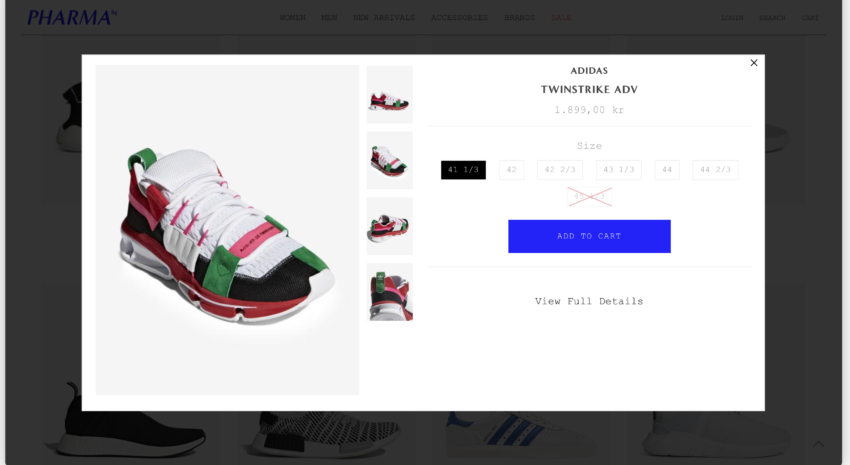Open the PHARMA logo homepage
The height and width of the screenshot is (465, 850).
click(x=72, y=17)
